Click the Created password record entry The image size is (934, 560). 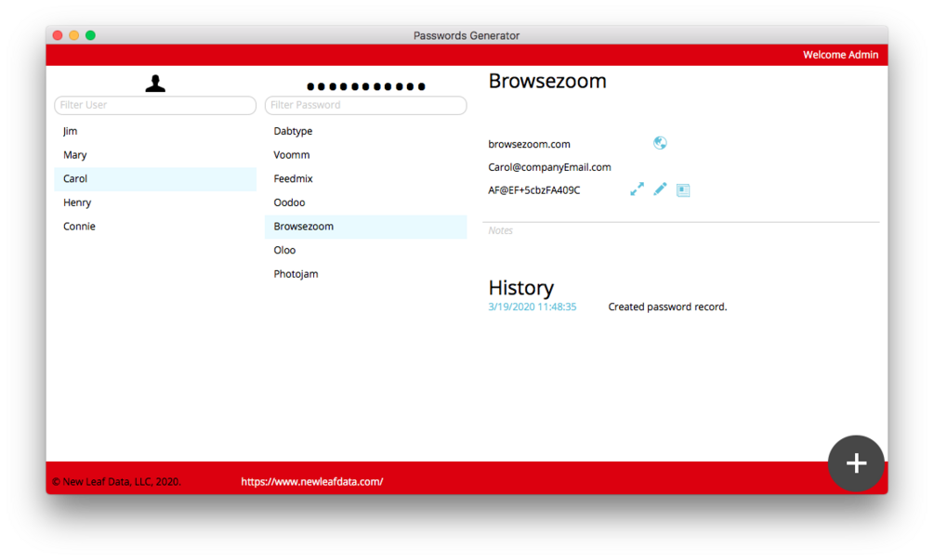tap(667, 306)
